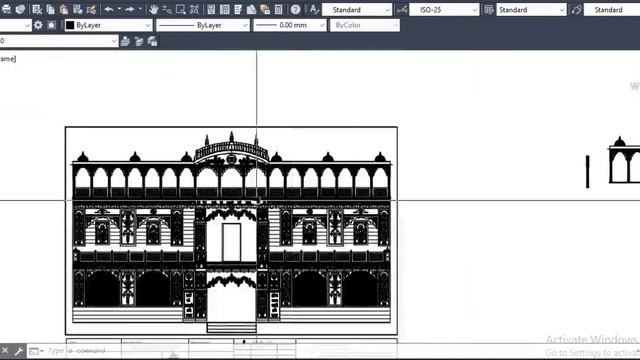Click the black ByLayer color swatch
The image size is (640, 360).
(x=70, y=25)
